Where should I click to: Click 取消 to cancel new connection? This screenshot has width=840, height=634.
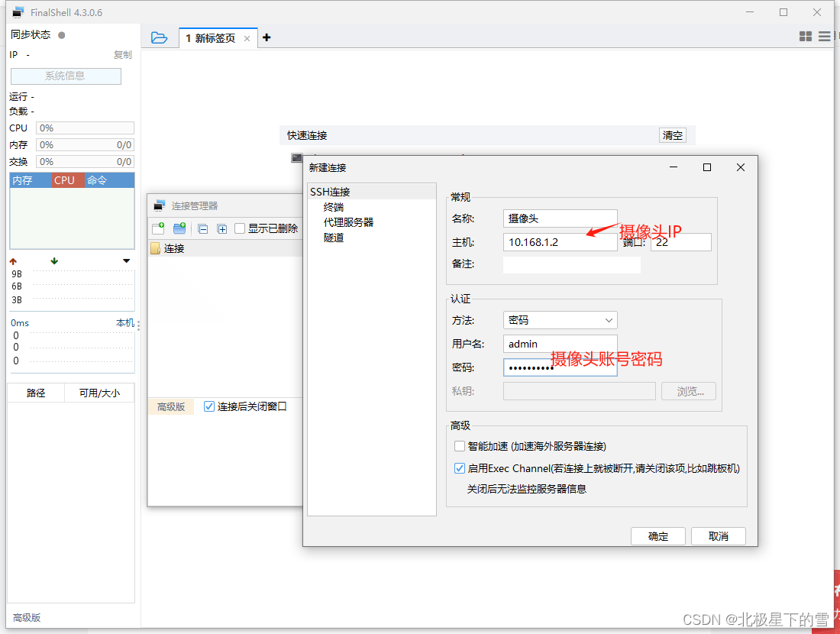(719, 536)
